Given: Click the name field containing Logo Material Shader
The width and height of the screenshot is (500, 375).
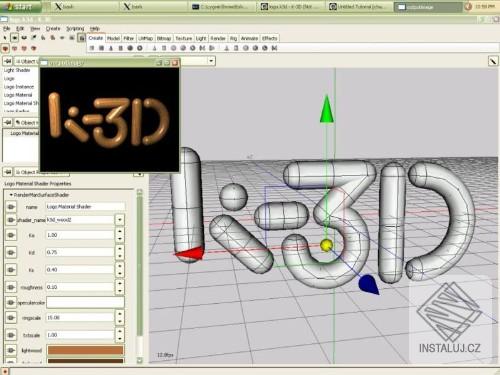Looking at the screenshot, I should click(x=85, y=207).
